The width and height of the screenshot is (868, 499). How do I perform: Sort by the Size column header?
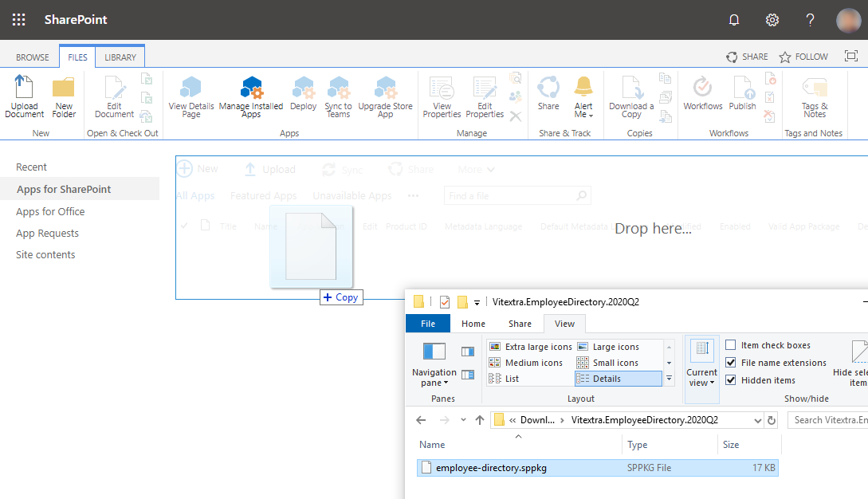pos(731,444)
